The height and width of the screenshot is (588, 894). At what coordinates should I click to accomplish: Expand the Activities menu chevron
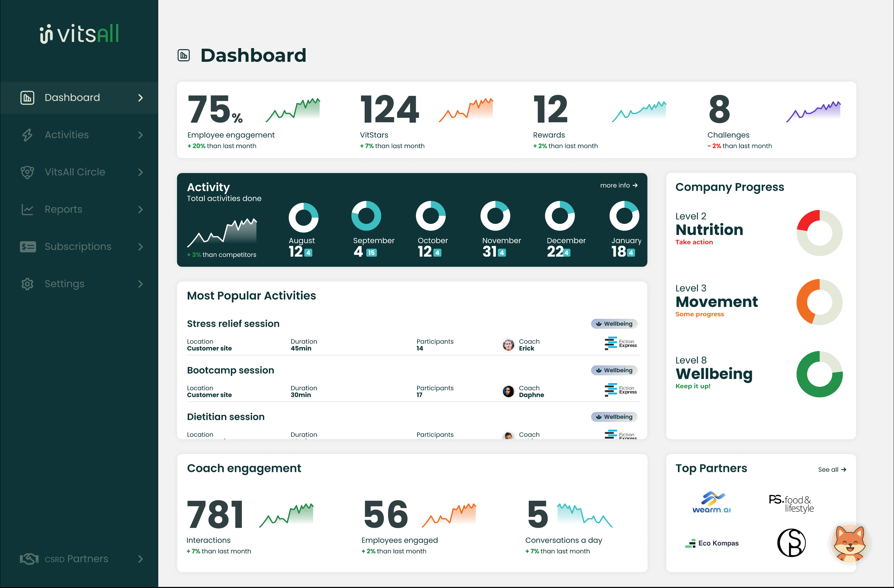pos(141,135)
